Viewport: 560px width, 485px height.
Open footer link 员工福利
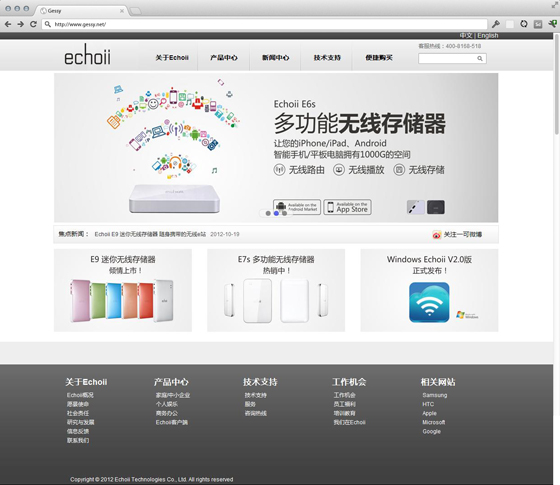pos(344,404)
